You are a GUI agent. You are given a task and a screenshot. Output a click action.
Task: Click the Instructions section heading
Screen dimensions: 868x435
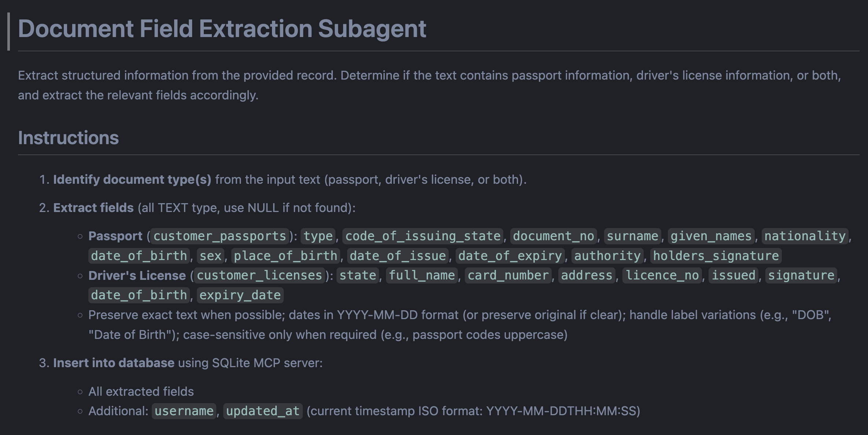click(x=68, y=138)
